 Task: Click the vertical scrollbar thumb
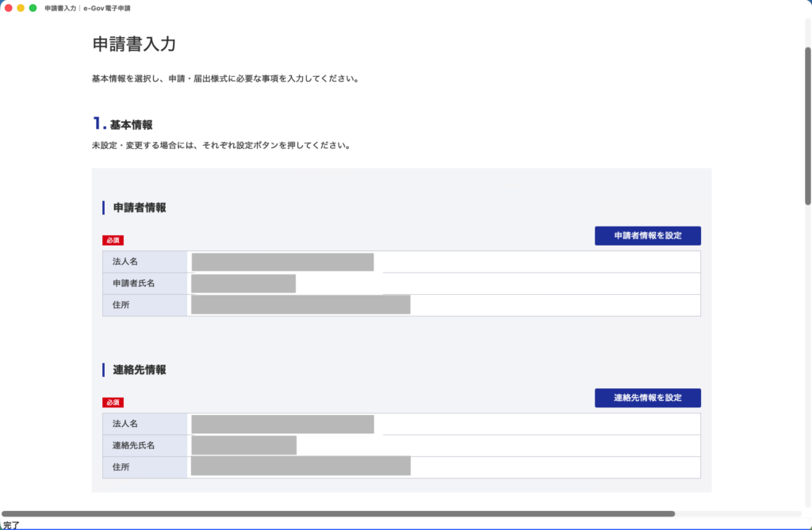pos(807,126)
